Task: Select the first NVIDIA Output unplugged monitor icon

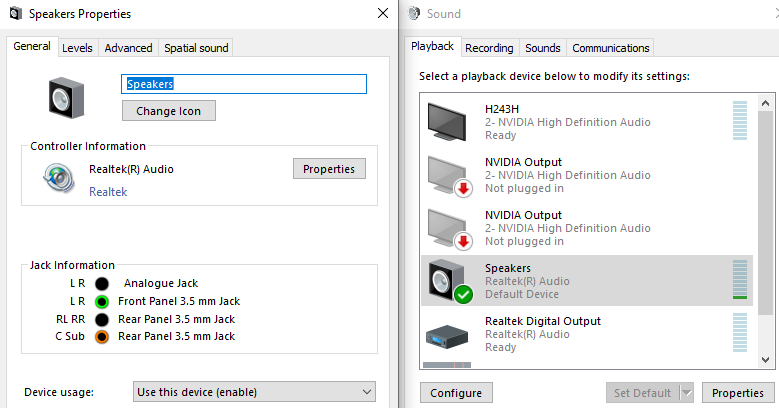Action: coord(450,176)
